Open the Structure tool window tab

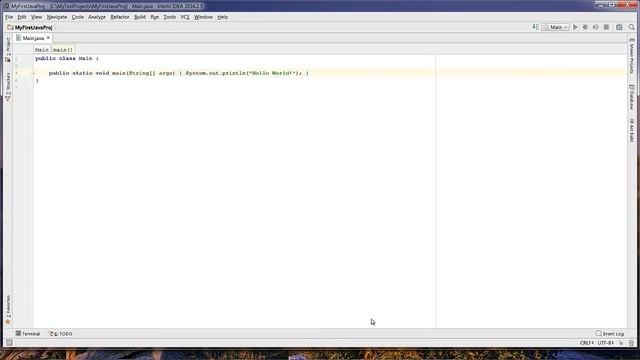(x=8, y=87)
